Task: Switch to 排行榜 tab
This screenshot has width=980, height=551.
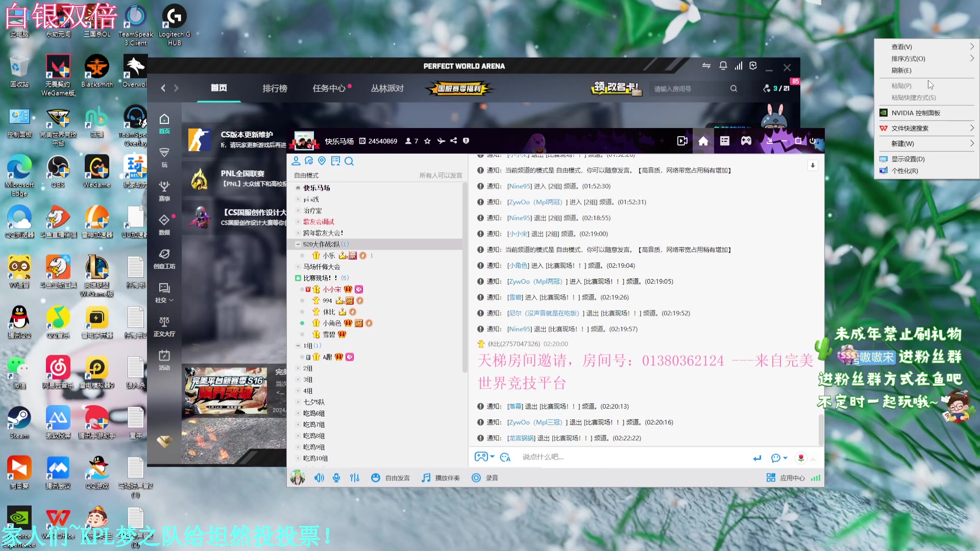Action: tap(275, 88)
